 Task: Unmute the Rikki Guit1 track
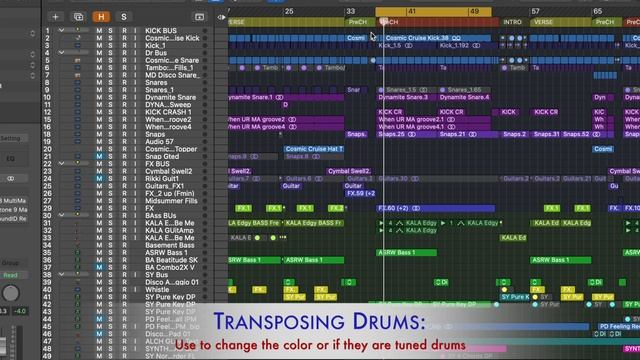(99, 178)
